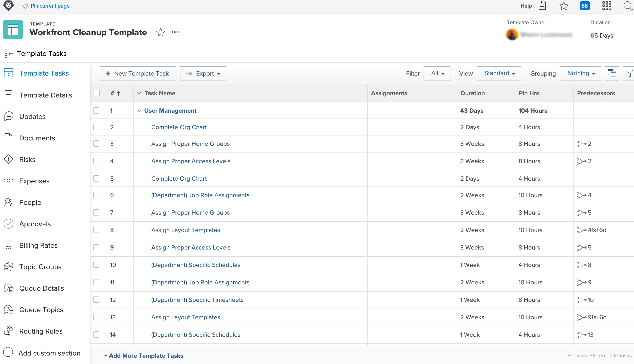The image size is (634, 364).
Task: Collapse the User Management parent task
Action: [x=139, y=110]
